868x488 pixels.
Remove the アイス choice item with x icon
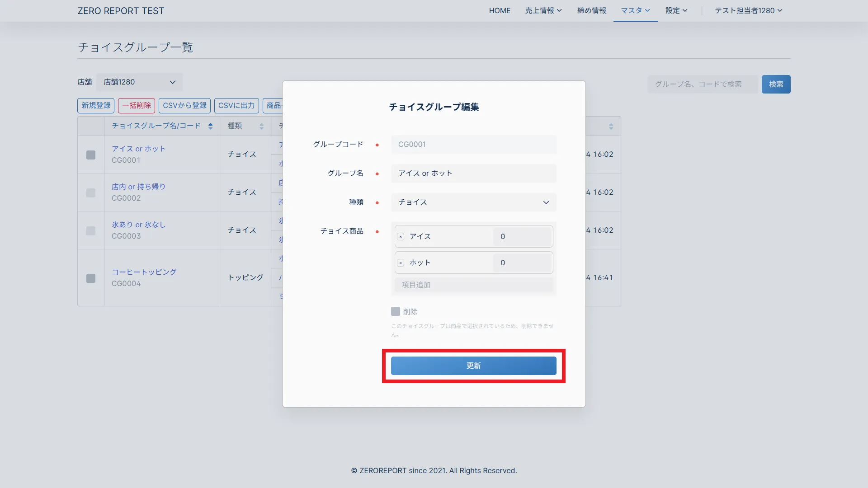[401, 237]
